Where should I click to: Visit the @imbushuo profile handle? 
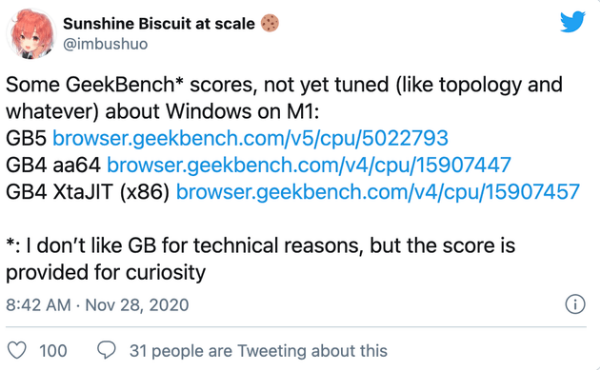[105, 44]
